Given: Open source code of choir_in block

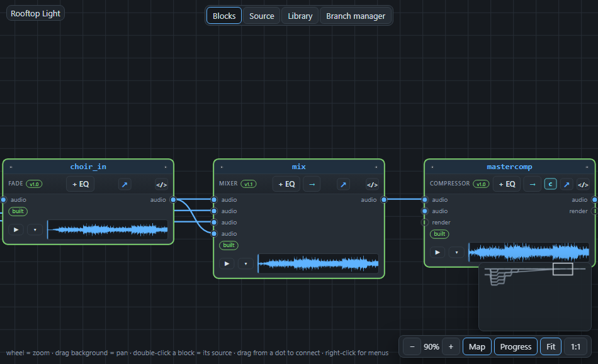Looking at the screenshot, I should [x=162, y=184].
